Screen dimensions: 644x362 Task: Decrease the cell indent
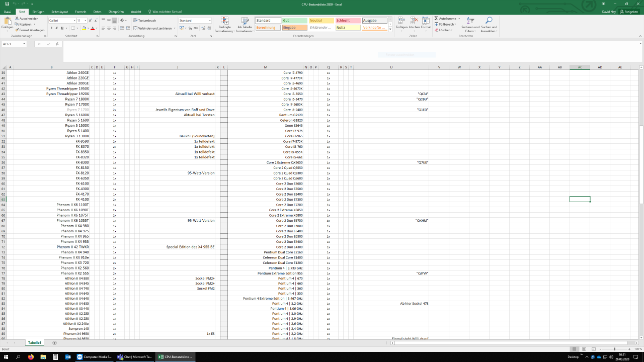(122, 28)
